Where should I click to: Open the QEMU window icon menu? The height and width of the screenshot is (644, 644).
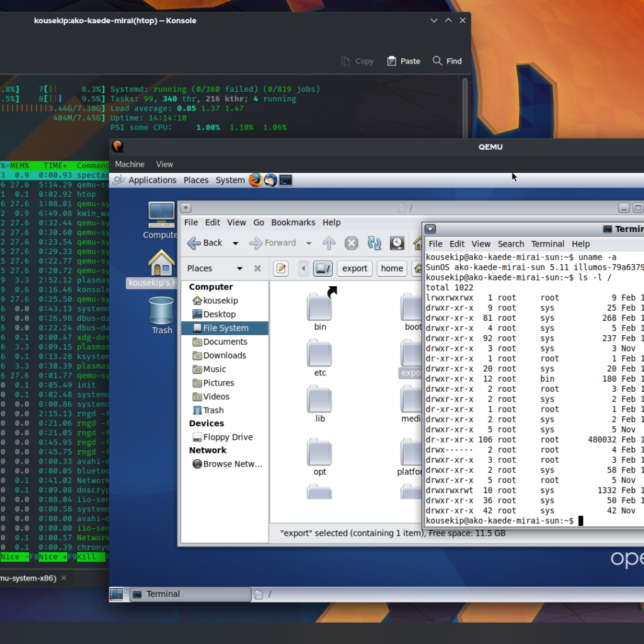(x=118, y=147)
